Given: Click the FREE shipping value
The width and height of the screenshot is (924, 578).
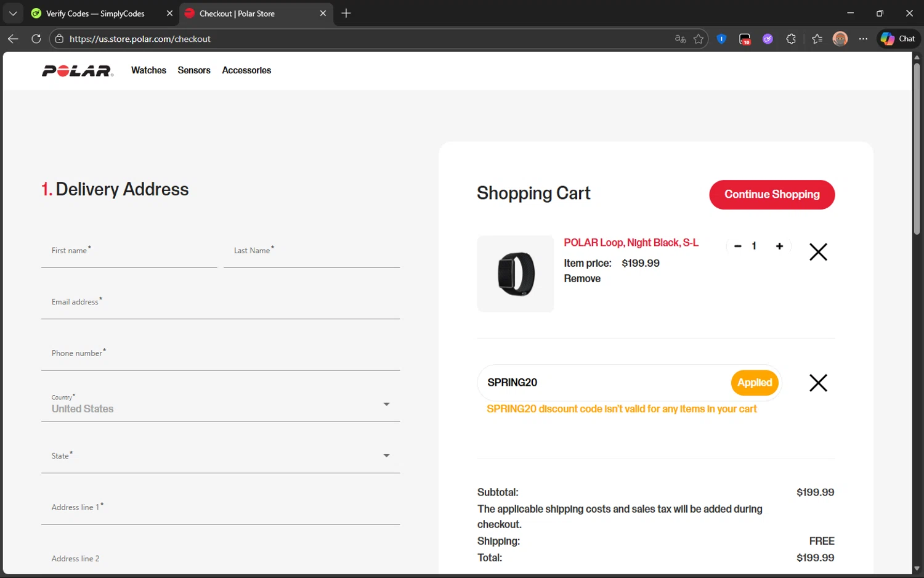Looking at the screenshot, I should 822,541.
